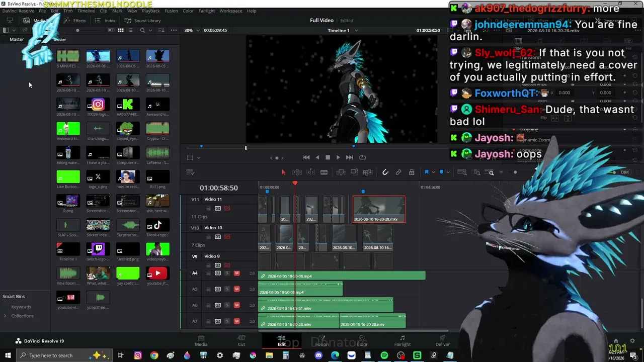The image size is (644, 362).
Task: Open the bin list panel layout dropdown
Action: click(x=15, y=30)
